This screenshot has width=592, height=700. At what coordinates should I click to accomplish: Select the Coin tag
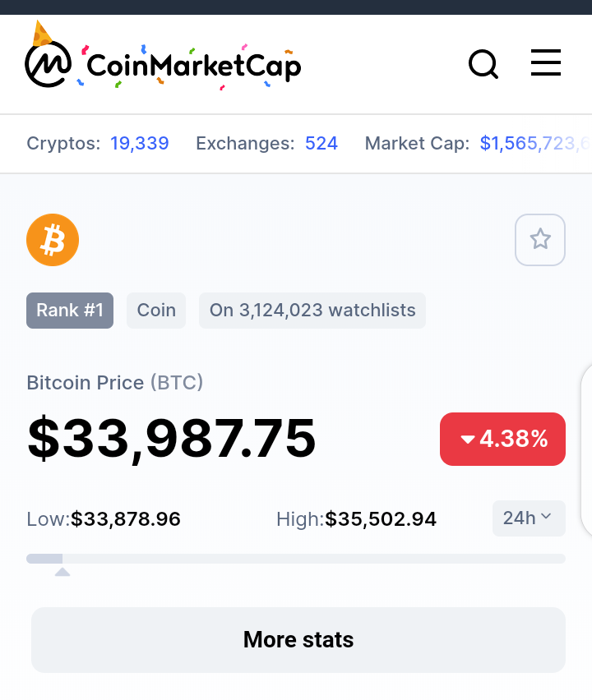pos(156,311)
